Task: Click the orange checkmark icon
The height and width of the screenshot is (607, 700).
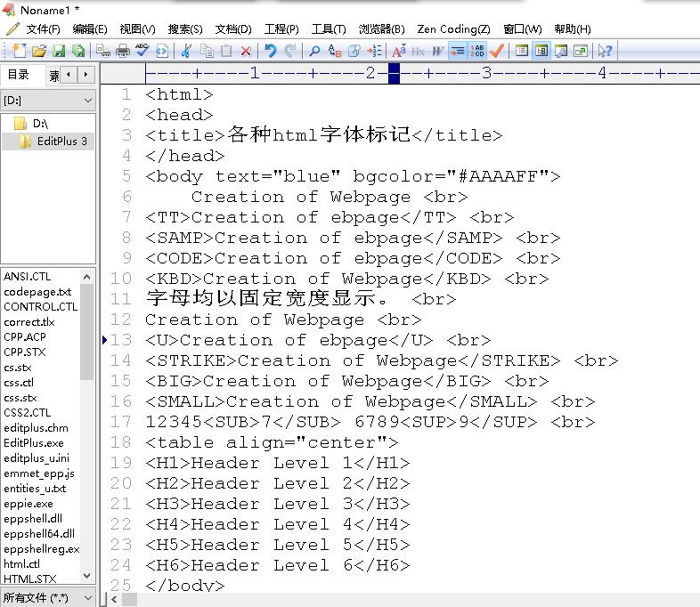Action: (496, 51)
